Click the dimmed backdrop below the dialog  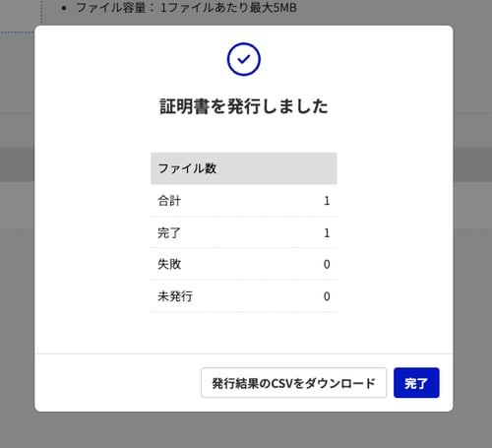(244, 430)
